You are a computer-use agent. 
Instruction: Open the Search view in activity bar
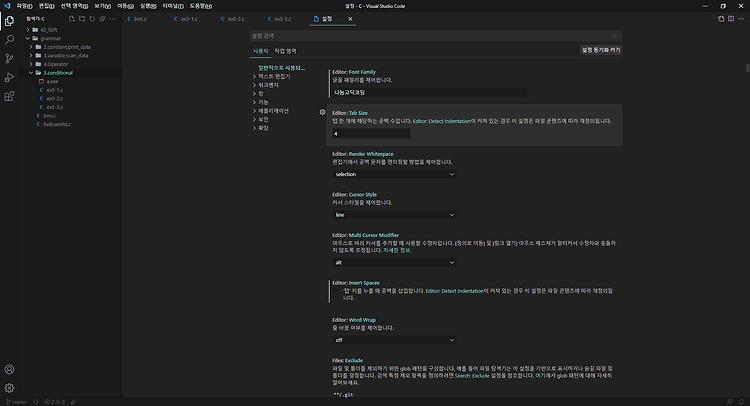9,40
